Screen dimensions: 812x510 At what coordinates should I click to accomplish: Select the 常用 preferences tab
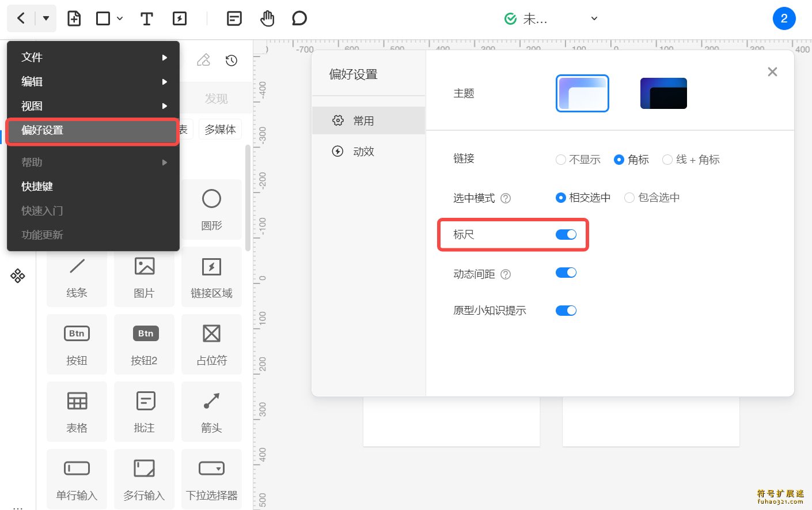[369, 120]
